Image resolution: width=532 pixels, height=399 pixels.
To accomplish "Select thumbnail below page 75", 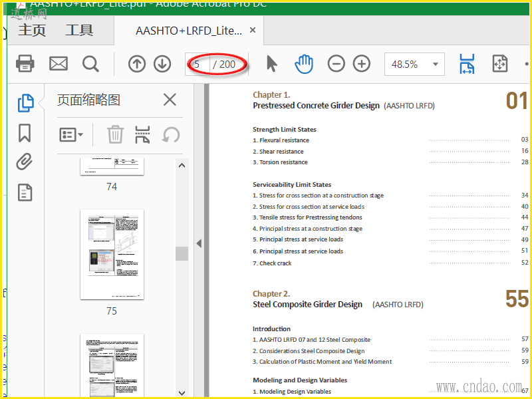I will (x=112, y=365).
